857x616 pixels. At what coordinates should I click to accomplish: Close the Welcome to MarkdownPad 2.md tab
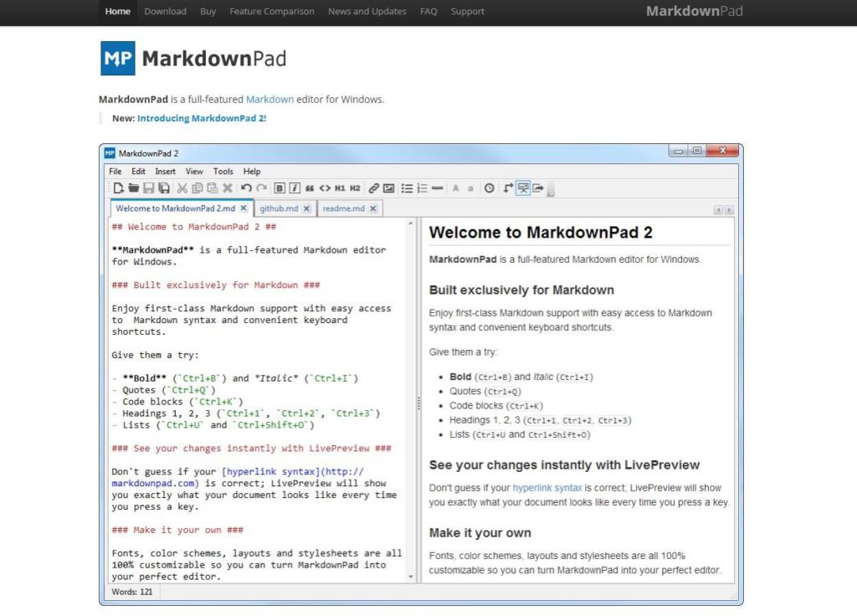pyautogui.click(x=244, y=208)
